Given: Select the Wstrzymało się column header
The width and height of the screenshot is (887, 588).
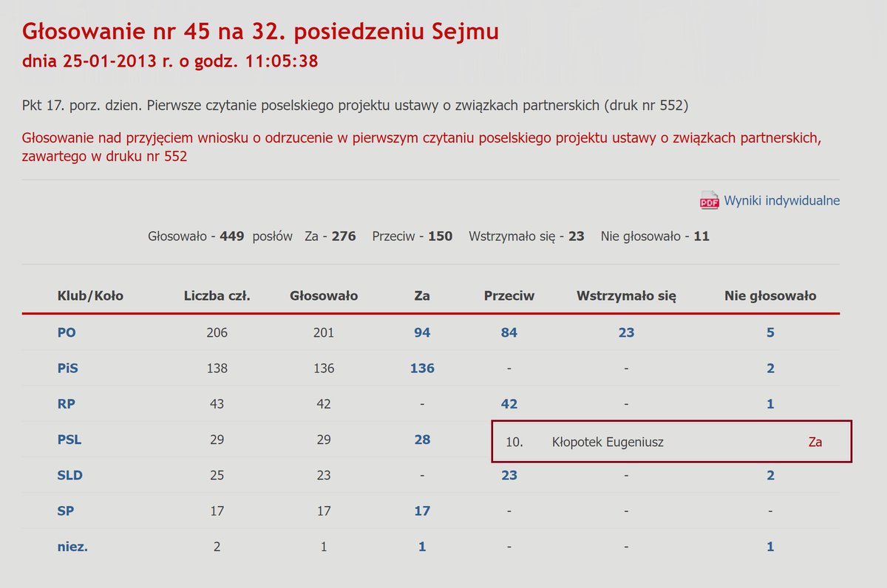Looking at the screenshot, I should click(626, 296).
